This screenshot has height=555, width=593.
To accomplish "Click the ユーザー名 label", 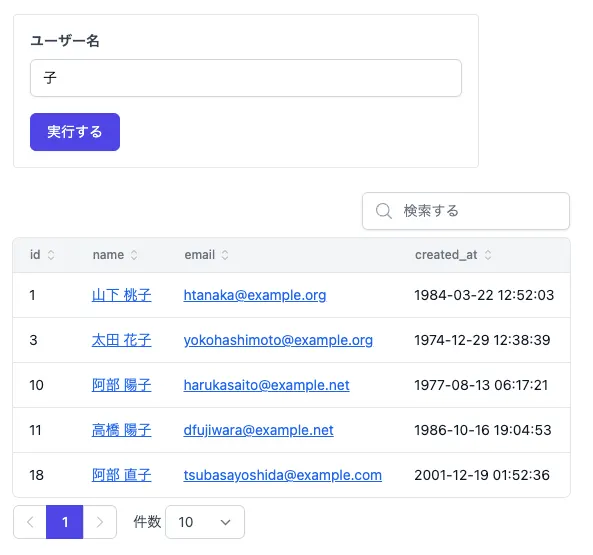I will click(x=65, y=40).
